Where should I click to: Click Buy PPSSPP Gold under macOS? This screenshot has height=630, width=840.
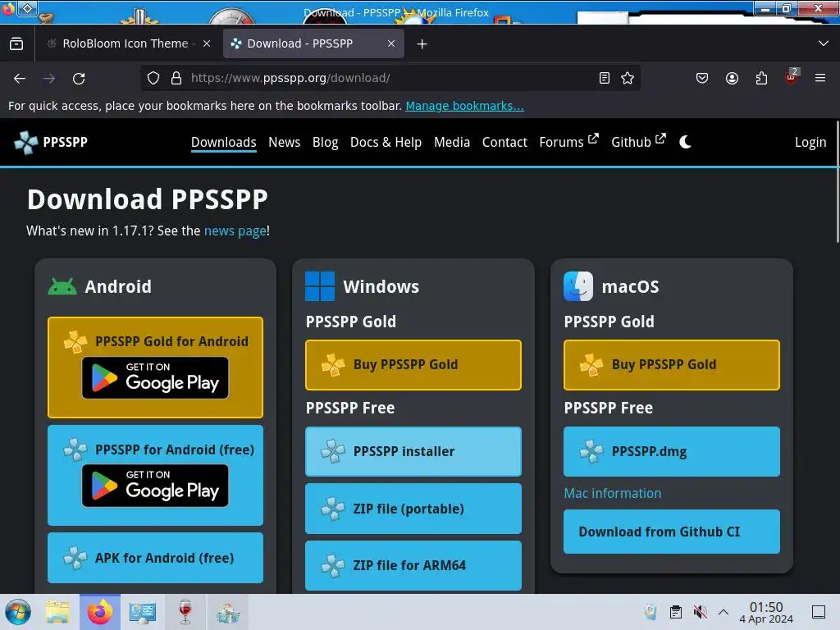(x=671, y=365)
